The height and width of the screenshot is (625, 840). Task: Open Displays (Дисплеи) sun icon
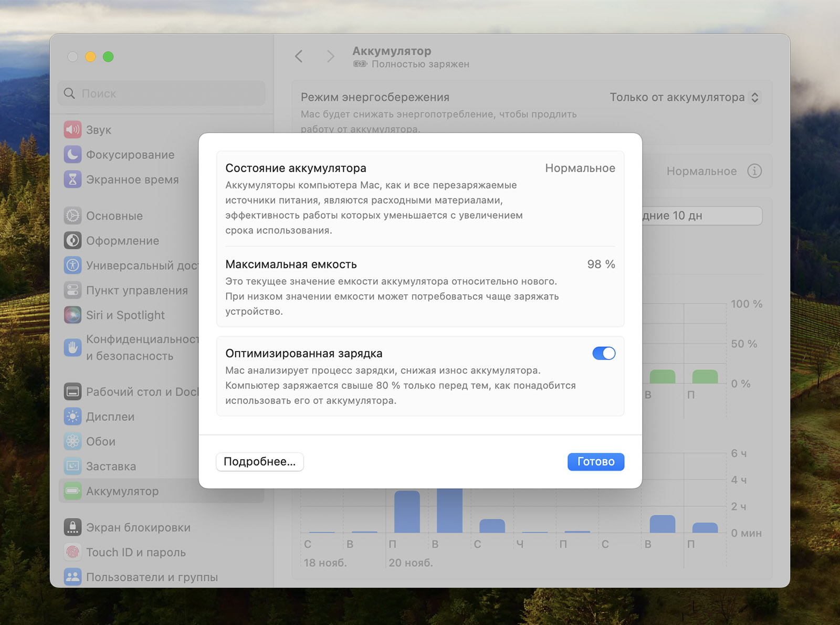point(72,417)
